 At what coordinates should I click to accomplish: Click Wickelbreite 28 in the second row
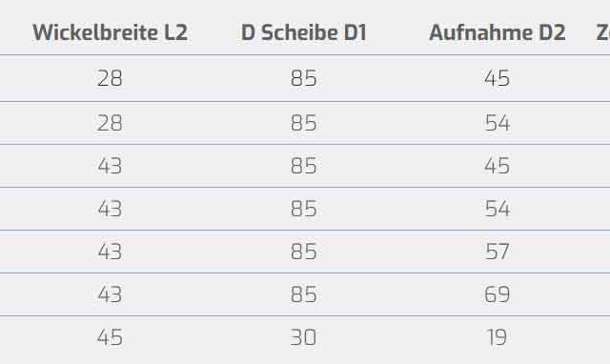(110, 123)
